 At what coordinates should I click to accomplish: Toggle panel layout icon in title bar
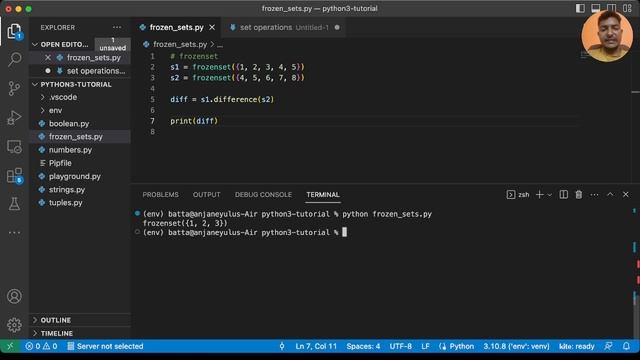click(596, 8)
